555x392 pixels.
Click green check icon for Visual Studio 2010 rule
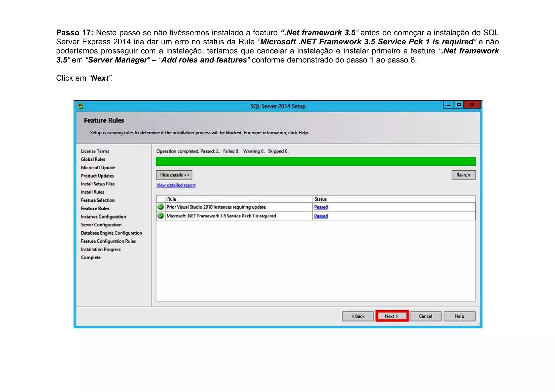[161, 207]
